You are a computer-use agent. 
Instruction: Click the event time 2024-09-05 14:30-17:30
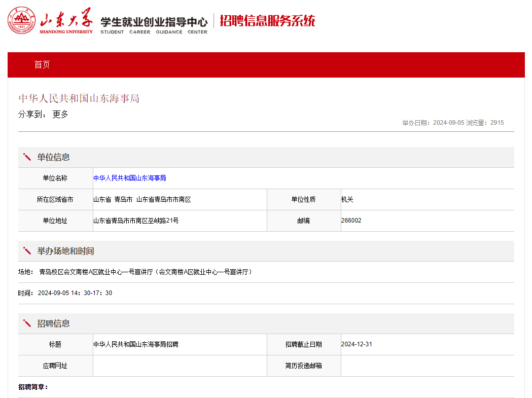pyautogui.click(x=75, y=293)
